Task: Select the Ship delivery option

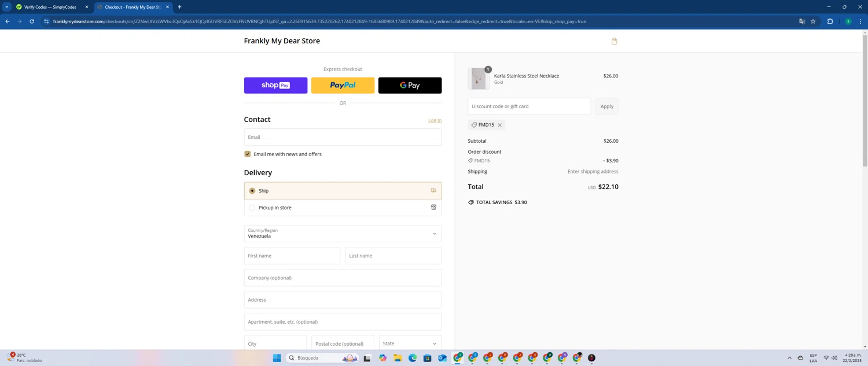Action: pos(343,191)
